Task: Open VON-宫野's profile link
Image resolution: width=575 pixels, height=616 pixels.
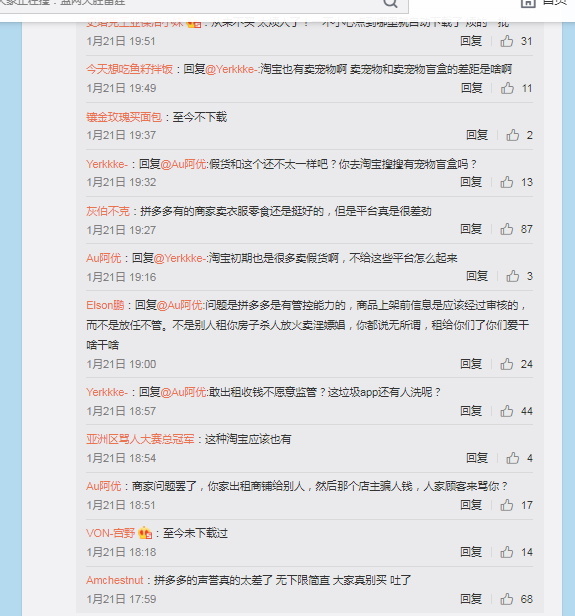Action: click(x=110, y=533)
